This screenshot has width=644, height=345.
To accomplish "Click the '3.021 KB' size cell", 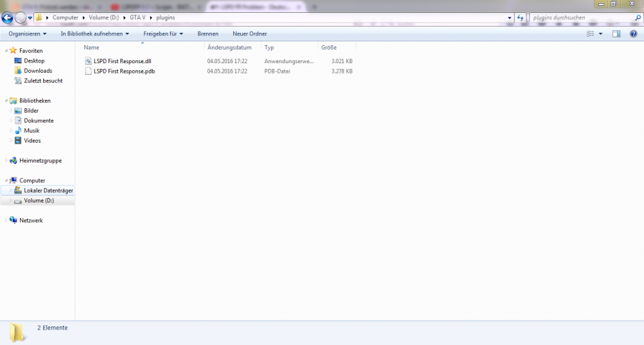I will (x=342, y=61).
